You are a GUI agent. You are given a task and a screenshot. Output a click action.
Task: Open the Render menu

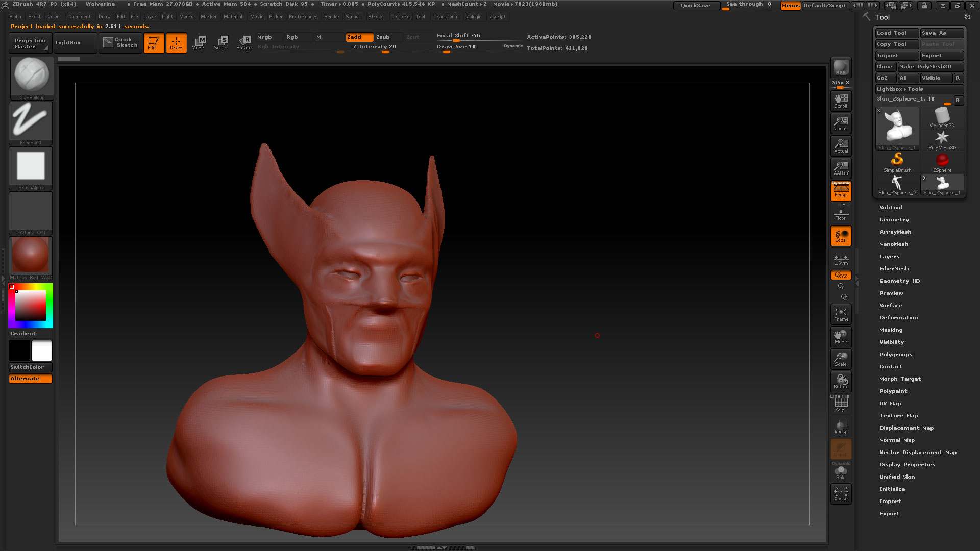coord(332,17)
